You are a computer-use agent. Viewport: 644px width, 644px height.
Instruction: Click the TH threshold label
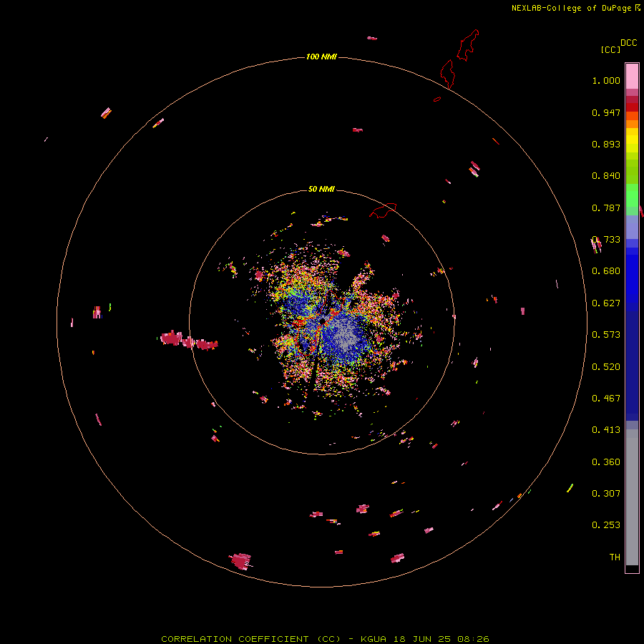click(615, 557)
